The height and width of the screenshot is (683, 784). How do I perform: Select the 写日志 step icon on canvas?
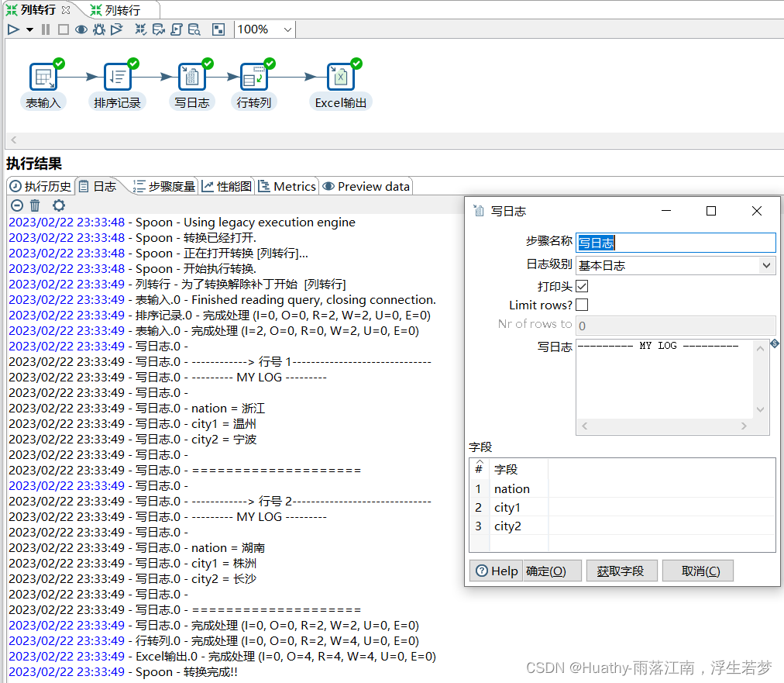coord(192,77)
